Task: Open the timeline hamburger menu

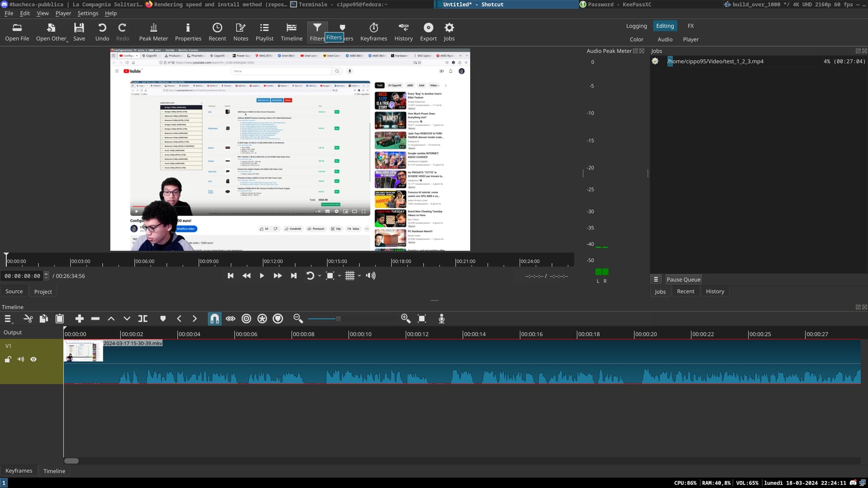Action: [8, 319]
